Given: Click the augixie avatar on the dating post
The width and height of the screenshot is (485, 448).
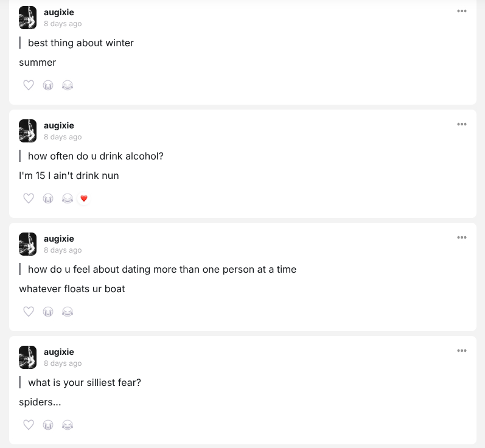Looking at the screenshot, I should pos(28,243).
